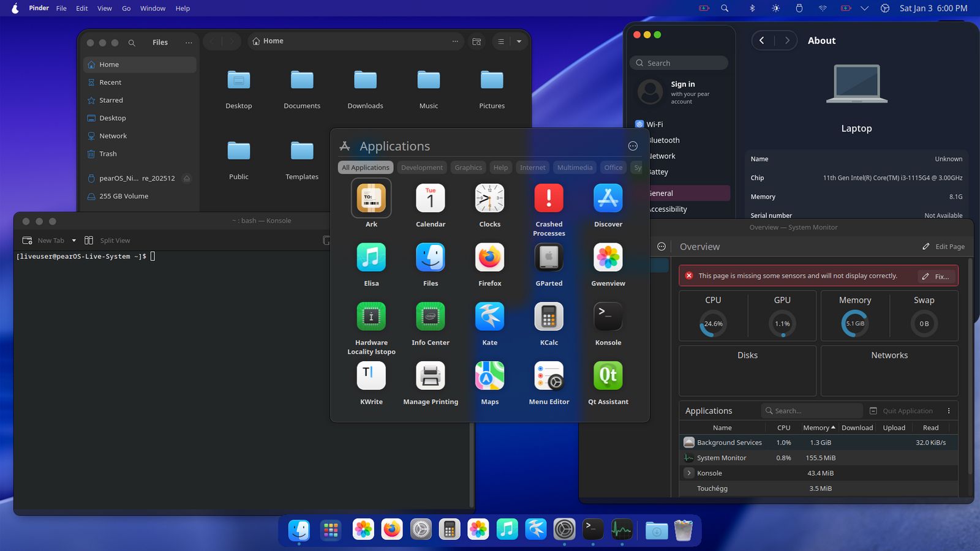Viewport: 980px width, 551px height.
Task: Open the Go menu in menu bar
Action: pyautogui.click(x=126, y=9)
